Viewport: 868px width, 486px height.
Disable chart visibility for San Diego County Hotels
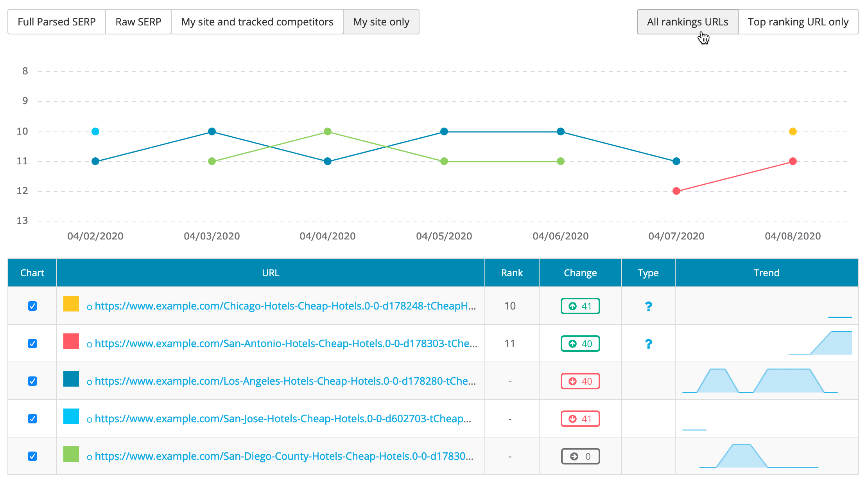(33, 455)
